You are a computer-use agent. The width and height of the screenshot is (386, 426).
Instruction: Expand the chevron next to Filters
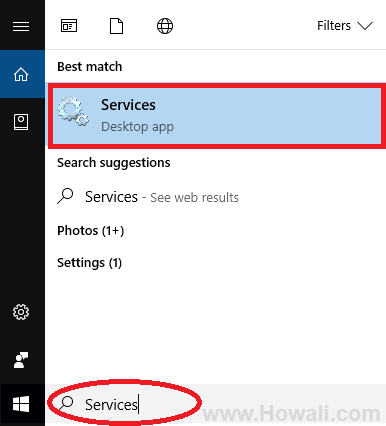365,26
